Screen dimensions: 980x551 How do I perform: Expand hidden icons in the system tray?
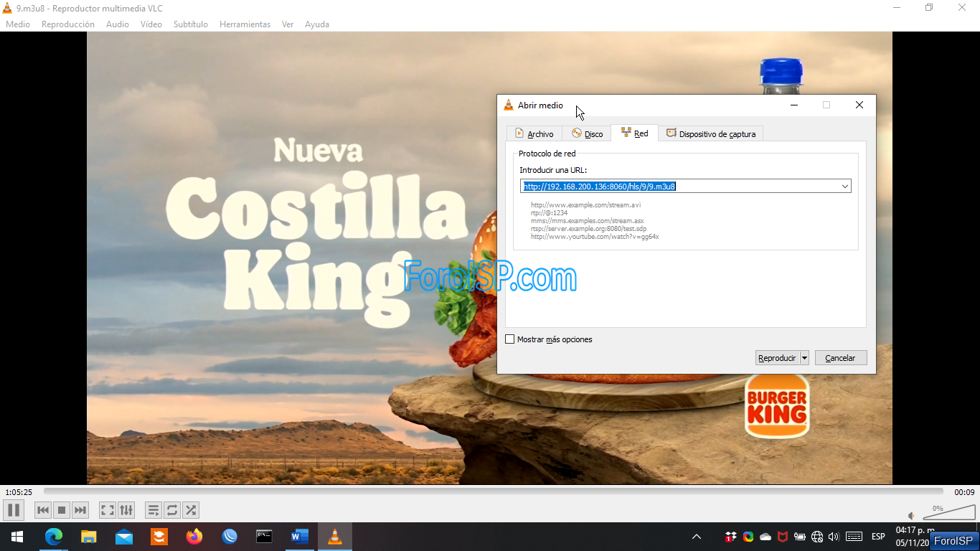[696, 536]
